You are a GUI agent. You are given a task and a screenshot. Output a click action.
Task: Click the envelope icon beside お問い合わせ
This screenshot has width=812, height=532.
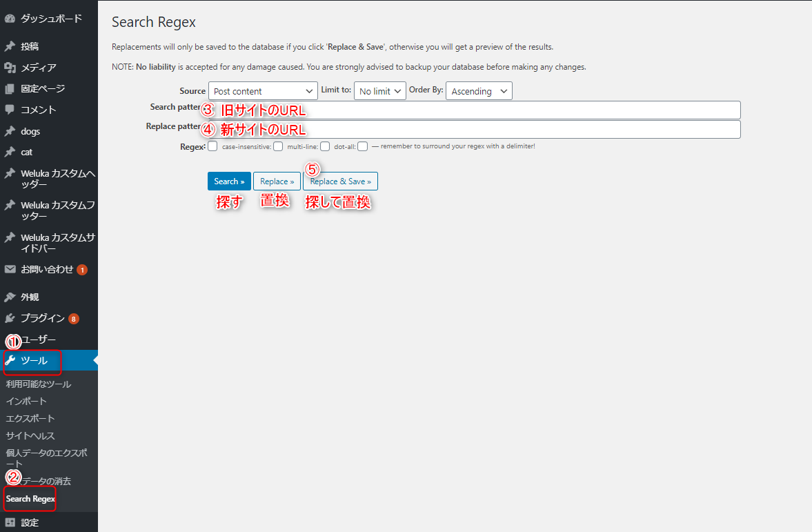point(10,269)
